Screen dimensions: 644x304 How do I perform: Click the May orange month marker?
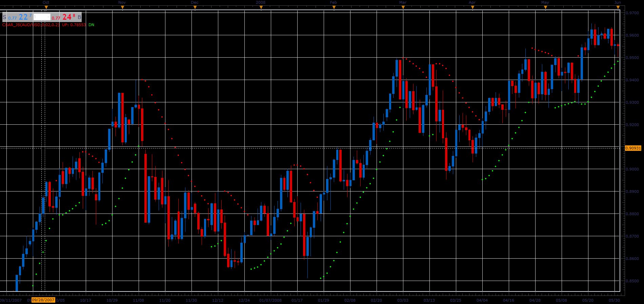point(545,7)
